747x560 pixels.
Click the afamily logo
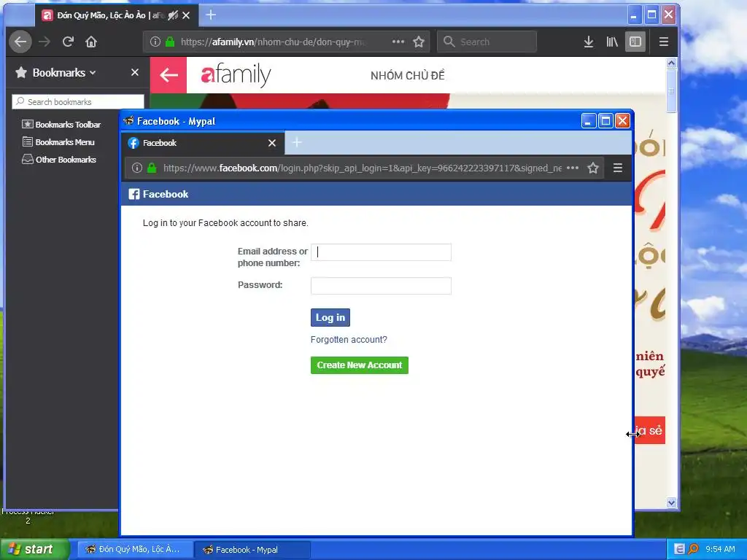[x=236, y=75]
